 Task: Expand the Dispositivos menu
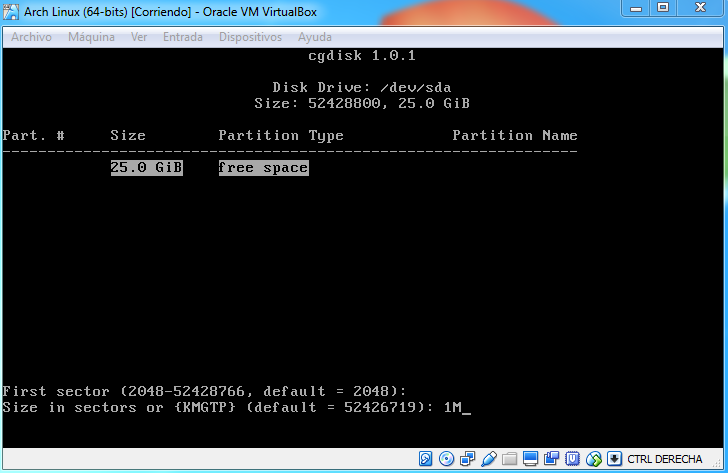tap(250, 37)
